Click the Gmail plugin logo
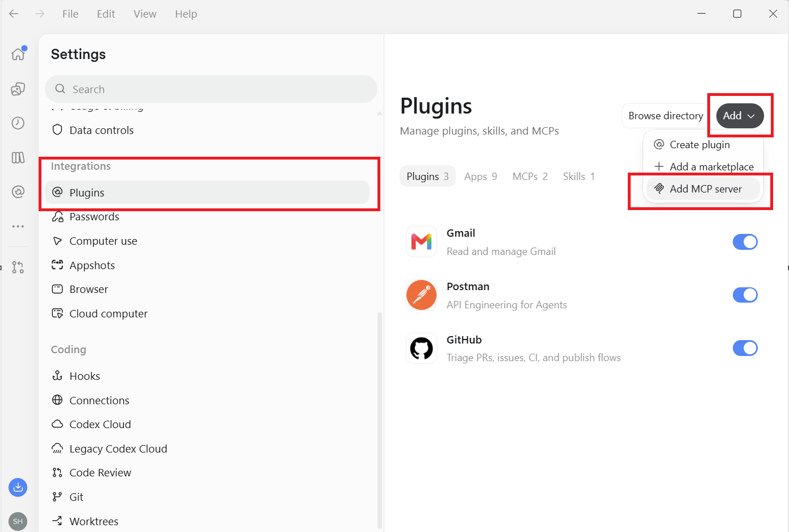 [x=421, y=242]
